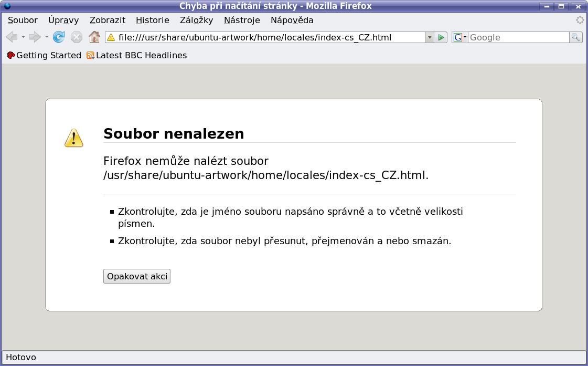Viewport: 588px width, 366px height.
Task: Click the Soubor nenalezen heading
Action: (174, 133)
